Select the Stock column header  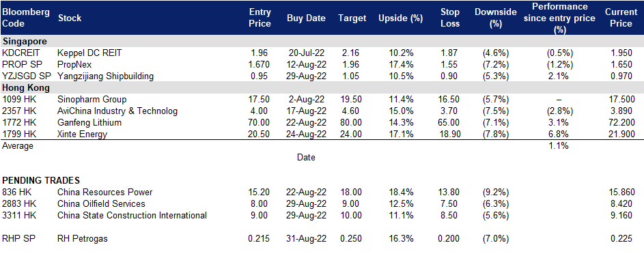[x=70, y=18]
